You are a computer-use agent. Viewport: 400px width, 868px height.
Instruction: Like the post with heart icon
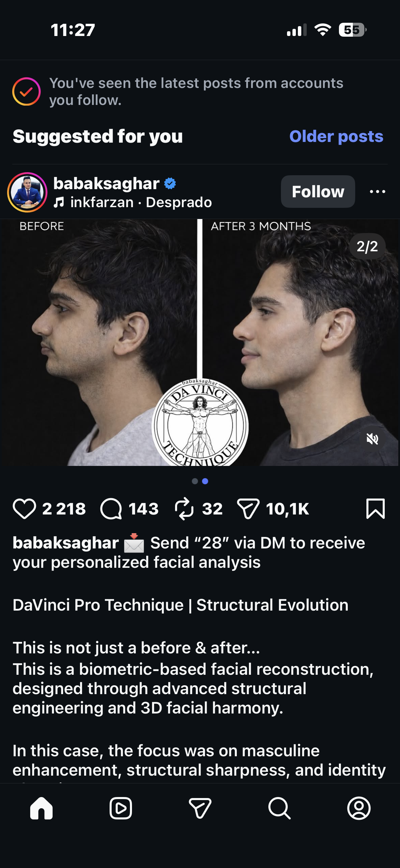click(x=24, y=509)
